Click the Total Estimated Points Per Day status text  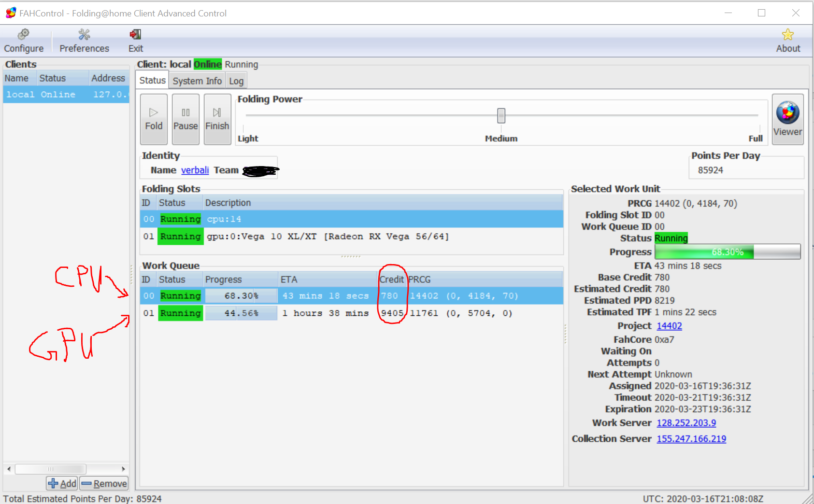point(82,498)
